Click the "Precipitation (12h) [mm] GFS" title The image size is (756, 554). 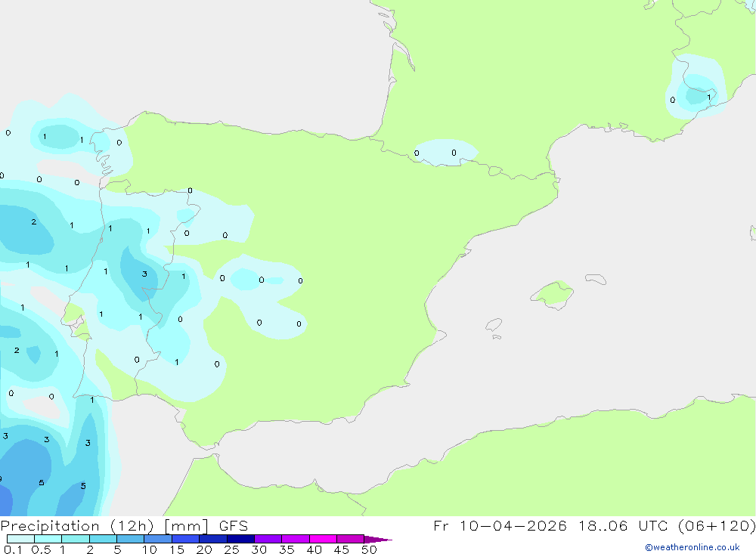[125, 526]
